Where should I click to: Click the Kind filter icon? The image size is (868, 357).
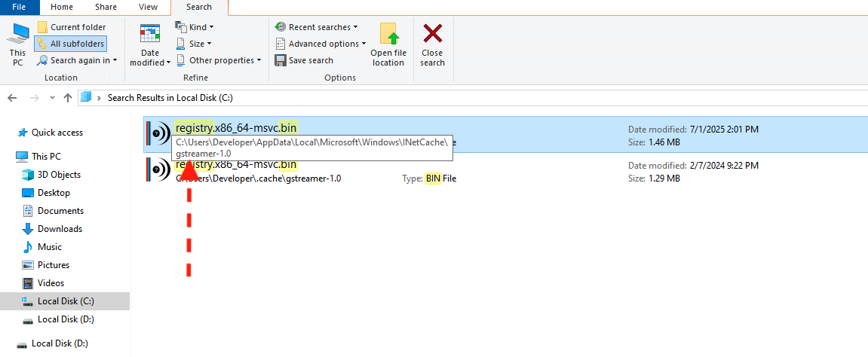tap(180, 26)
